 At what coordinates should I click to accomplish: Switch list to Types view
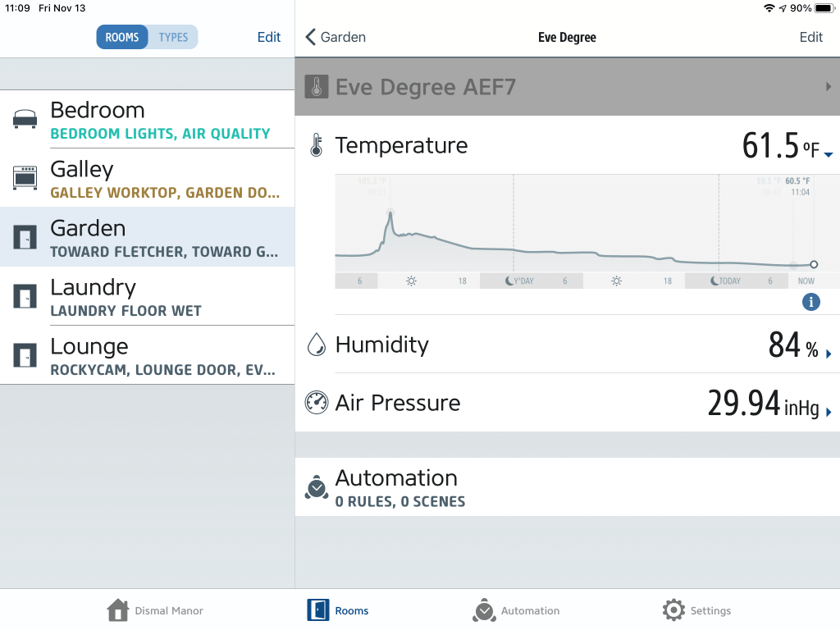173,37
